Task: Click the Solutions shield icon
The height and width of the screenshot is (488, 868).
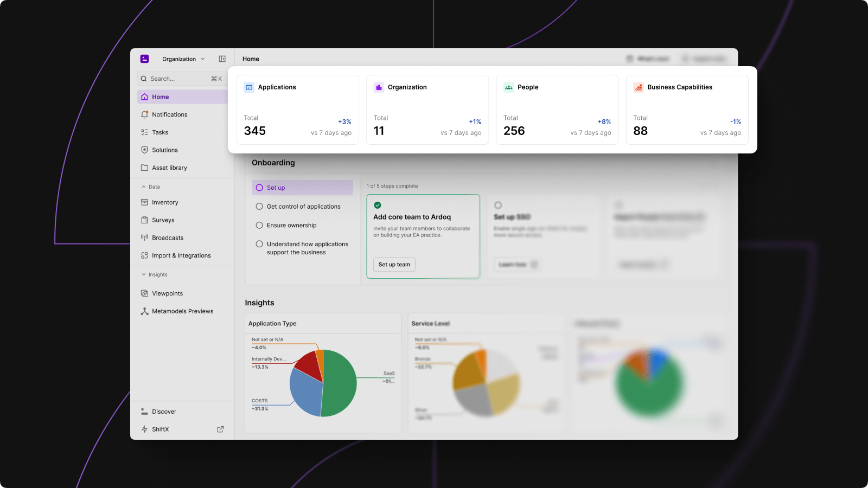Action: point(144,150)
